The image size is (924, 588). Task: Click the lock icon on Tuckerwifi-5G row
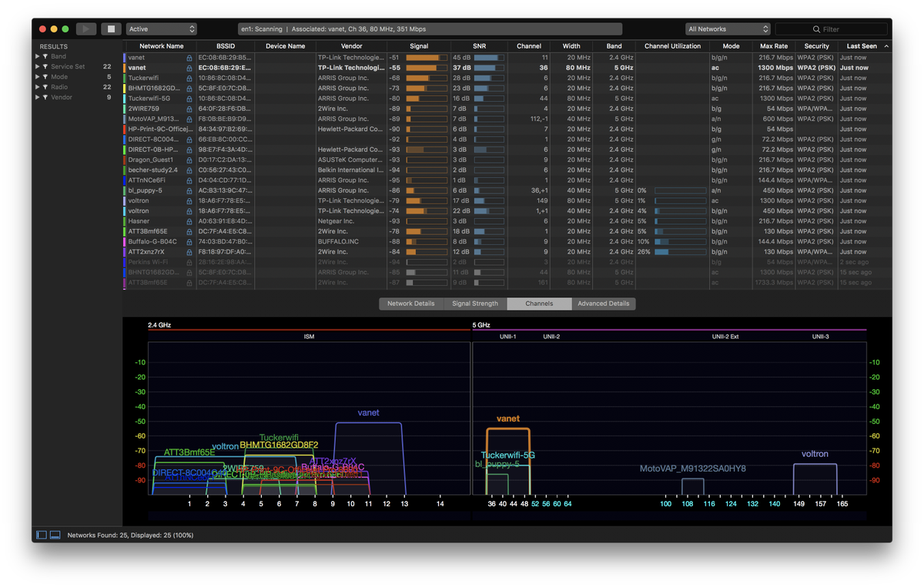pos(189,99)
